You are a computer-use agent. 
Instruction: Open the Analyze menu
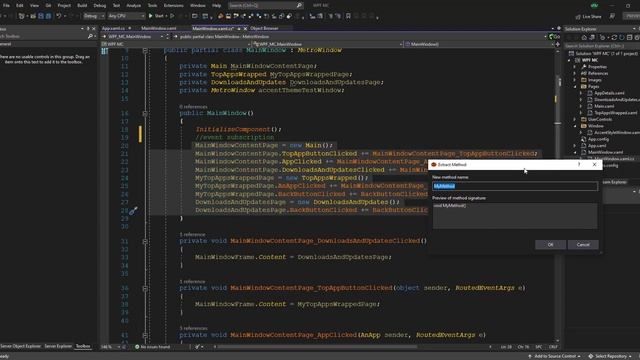click(133, 5)
